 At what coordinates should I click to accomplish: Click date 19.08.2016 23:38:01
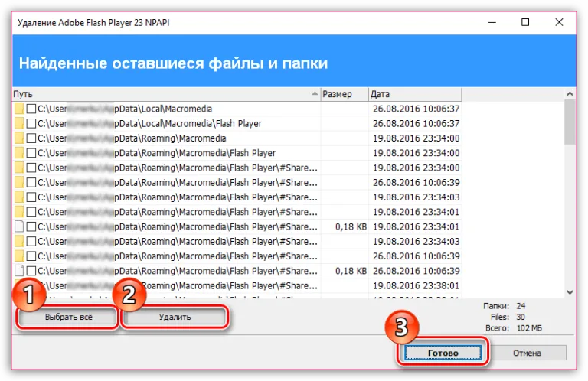pos(416,286)
